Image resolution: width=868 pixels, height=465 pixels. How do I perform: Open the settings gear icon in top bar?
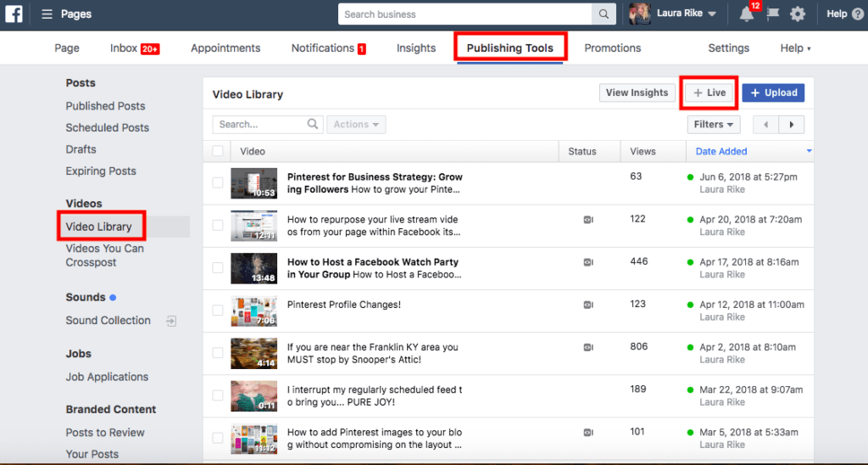tap(798, 14)
